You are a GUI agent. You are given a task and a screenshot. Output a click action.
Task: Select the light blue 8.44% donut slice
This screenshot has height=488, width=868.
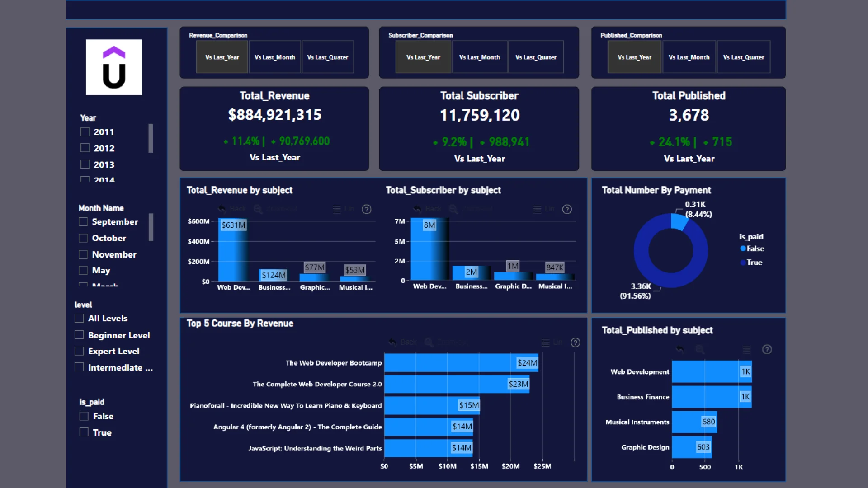coord(678,221)
